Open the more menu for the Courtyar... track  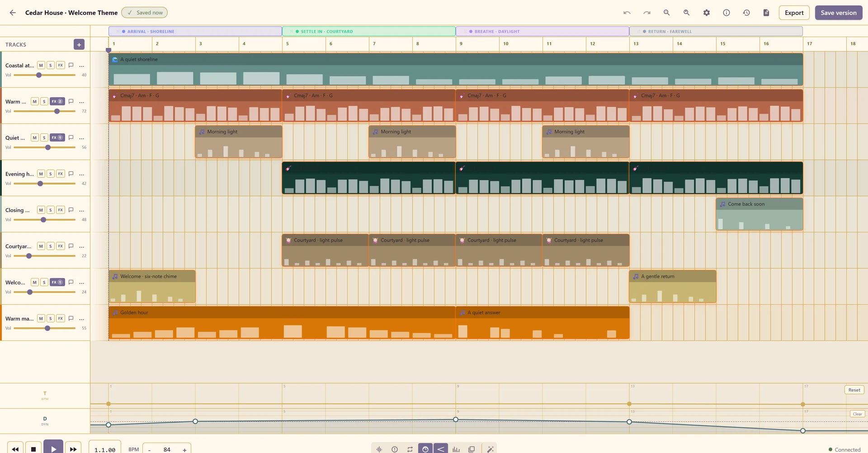point(81,246)
